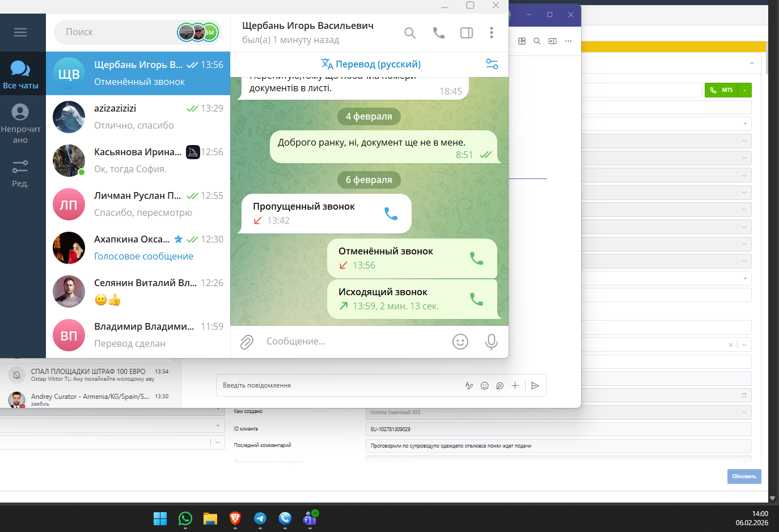Screen dimensions: 779x532
Task: Open the 'Ред.' edit folders option
Action: pos(20,173)
